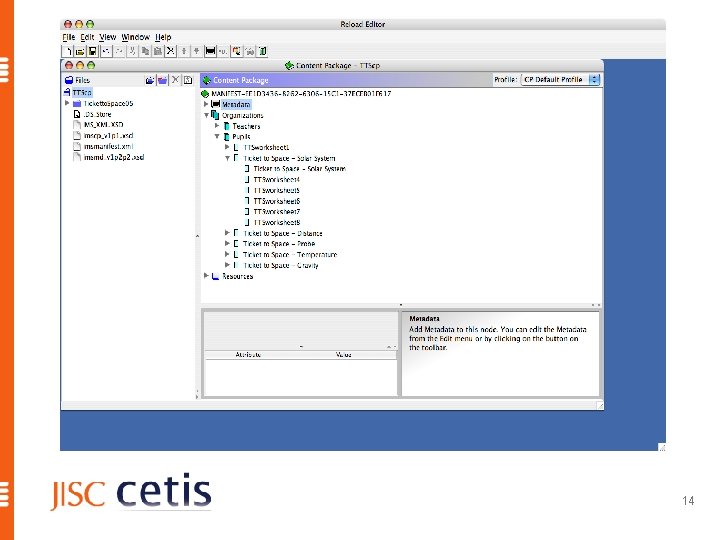The width and height of the screenshot is (720, 540).
Task: Select the TTSworksheet7 item
Action: (x=276, y=212)
